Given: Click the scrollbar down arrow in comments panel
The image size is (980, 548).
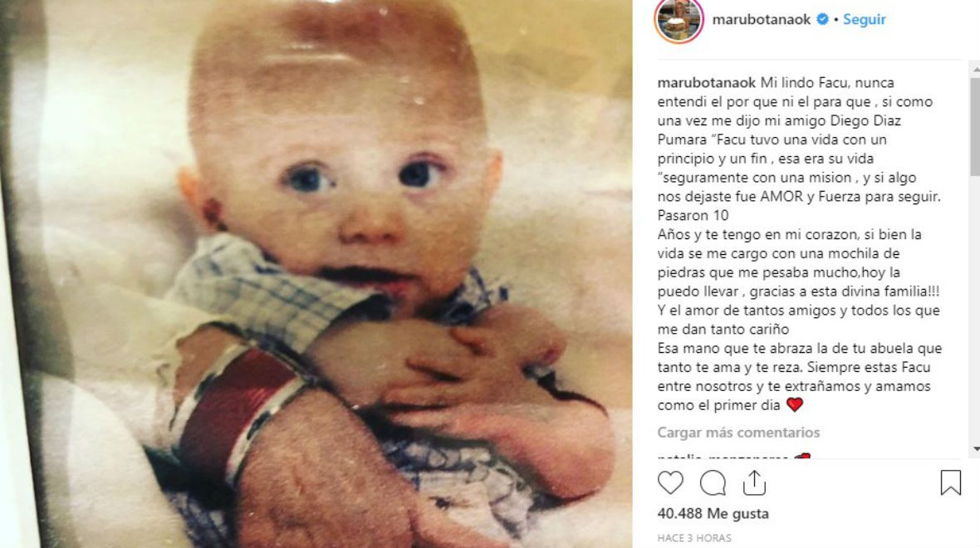Looking at the screenshot, I should point(975,449).
